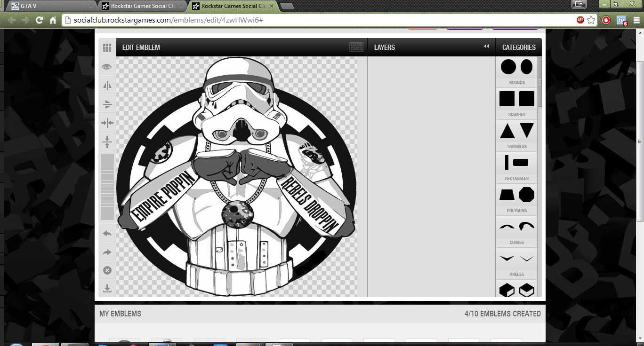The width and height of the screenshot is (644, 346).
Task: Click the Edit Emblem panel title
Action: point(141,47)
